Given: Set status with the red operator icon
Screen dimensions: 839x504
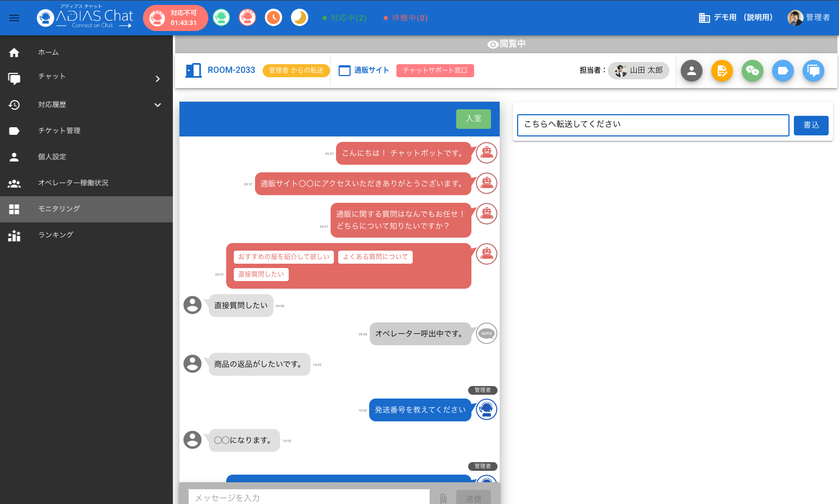Looking at the screenshot, I should coord(247,18).
